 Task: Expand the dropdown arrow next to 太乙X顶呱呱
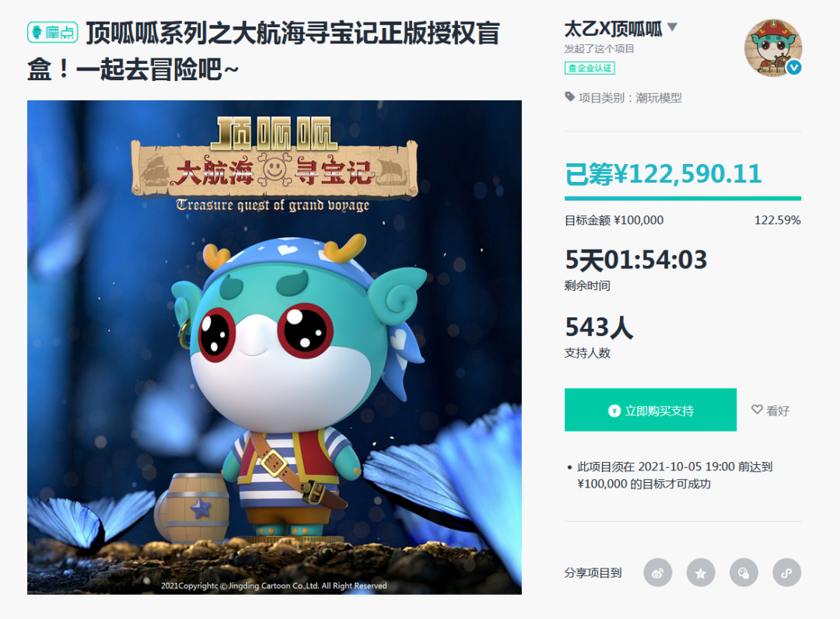pyautogui.click(x=672, y=26)
